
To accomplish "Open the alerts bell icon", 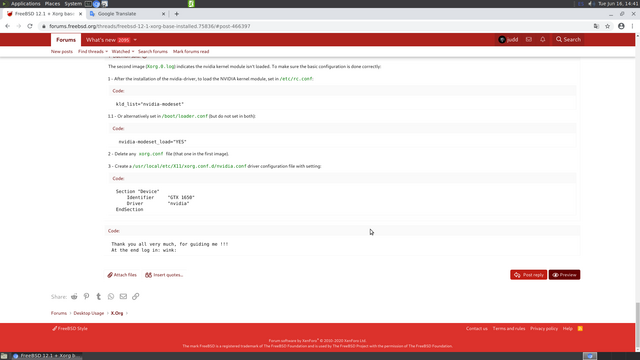I will [542, 40].
